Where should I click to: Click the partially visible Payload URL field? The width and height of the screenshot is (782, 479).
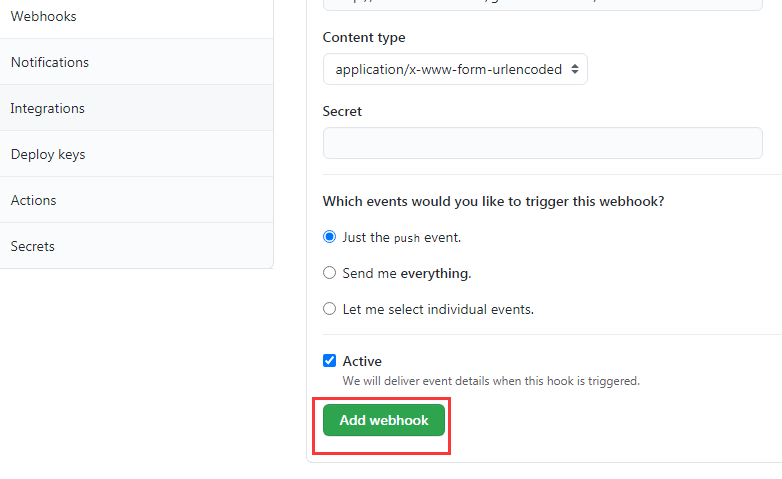[x=542, y=4]
